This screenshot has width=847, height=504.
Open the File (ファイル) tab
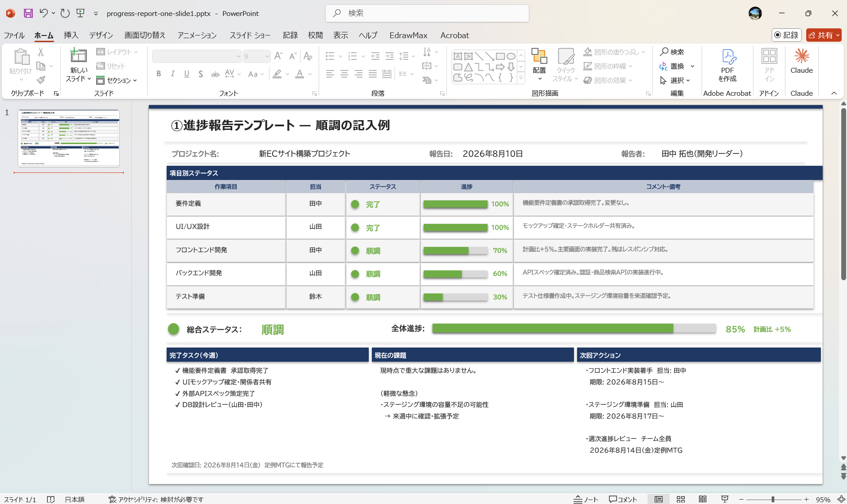pyautogui.click(x=14, y=35)
